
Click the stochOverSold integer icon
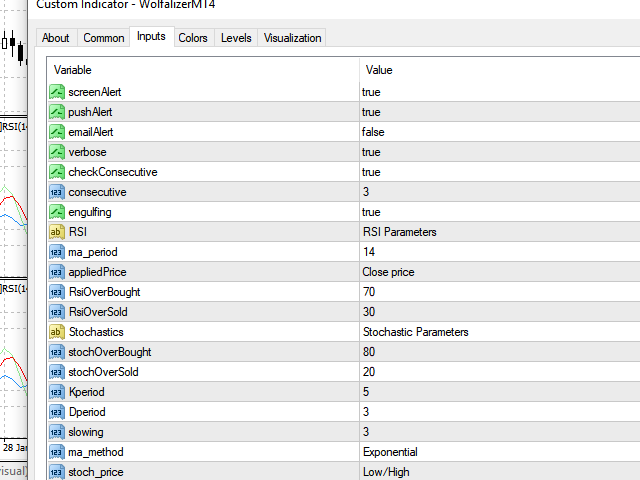tap(57, 372)
